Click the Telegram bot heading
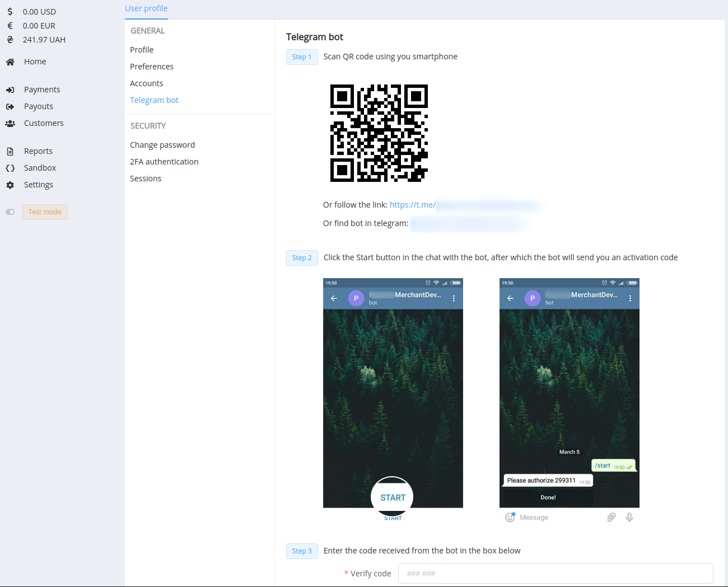 (x=314, y=37)
